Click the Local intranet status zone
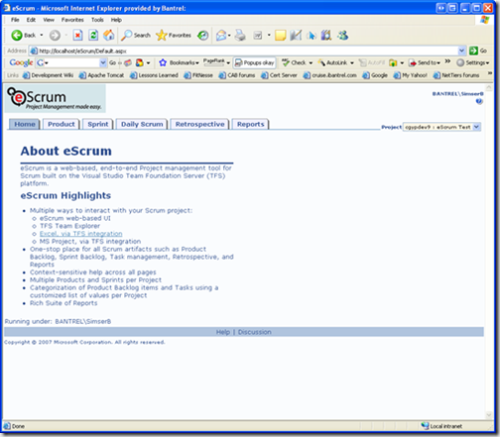The width and height of the screenshot is (500, 437). click(442, 426)
